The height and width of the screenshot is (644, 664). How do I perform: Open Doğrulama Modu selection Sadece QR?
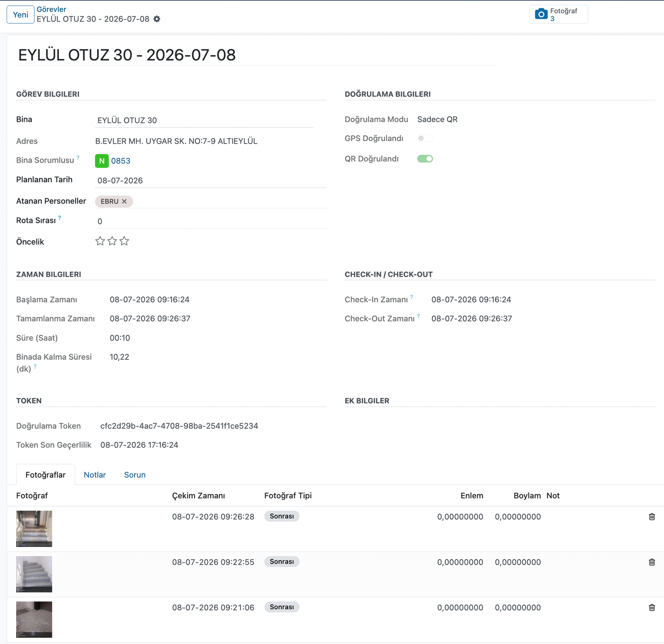coord(437,120)
